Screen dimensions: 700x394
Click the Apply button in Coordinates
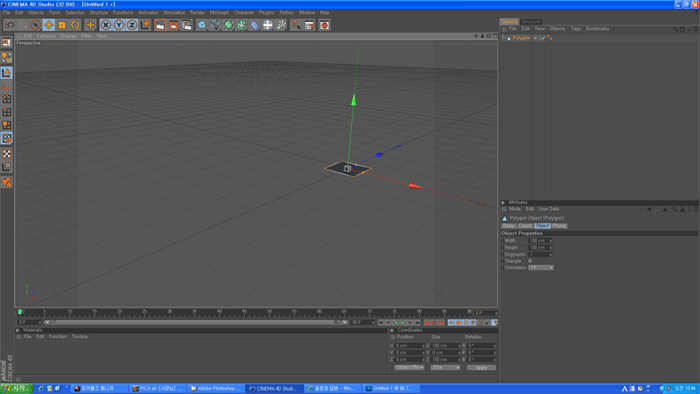tap(481, 367)
